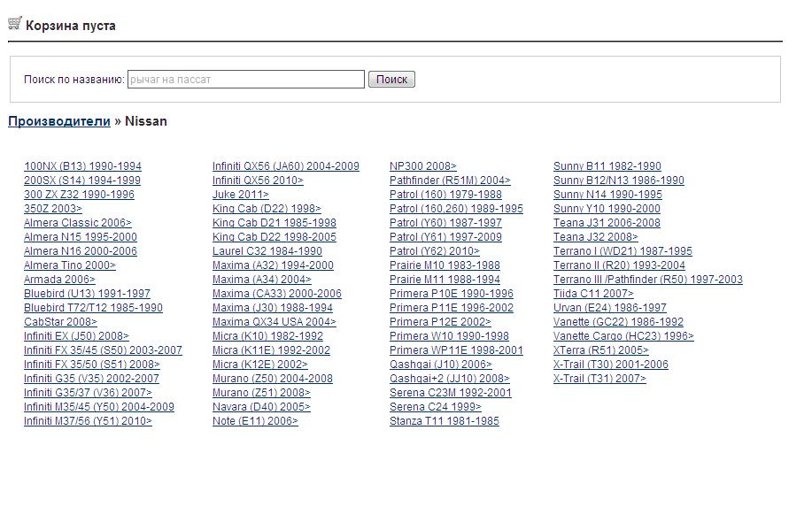
Task: Open Navara (D40) 2005>
Action: point(261,407)
